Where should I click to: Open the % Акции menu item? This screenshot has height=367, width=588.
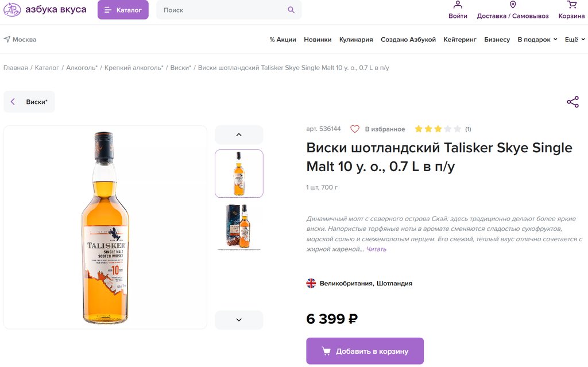point(283,40)
